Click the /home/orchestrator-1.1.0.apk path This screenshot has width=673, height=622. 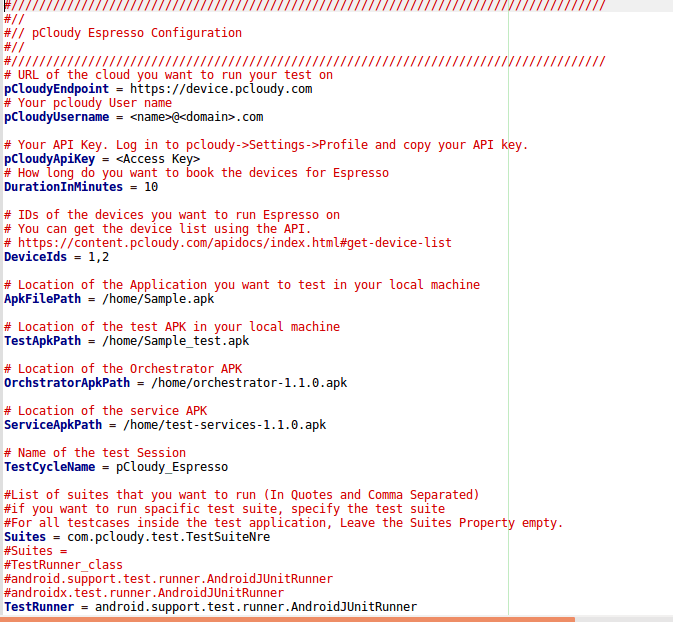pyautogui.click(x=249, y=383)
